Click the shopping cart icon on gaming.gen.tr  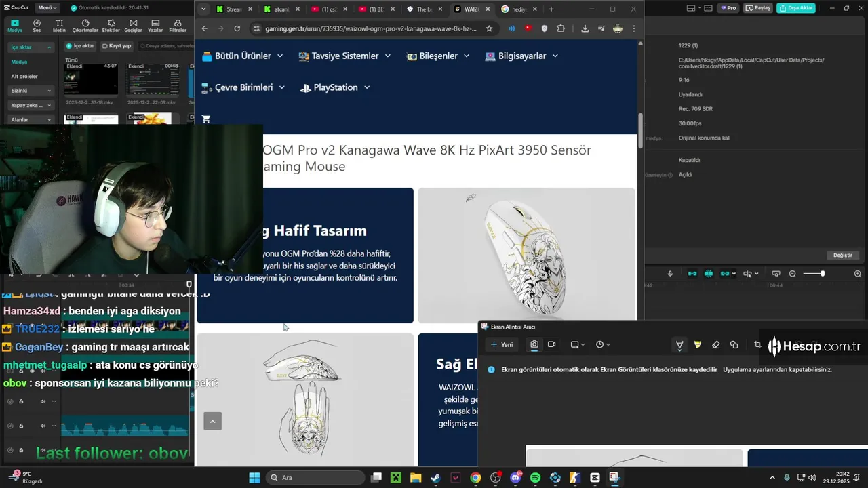[206, 119]
